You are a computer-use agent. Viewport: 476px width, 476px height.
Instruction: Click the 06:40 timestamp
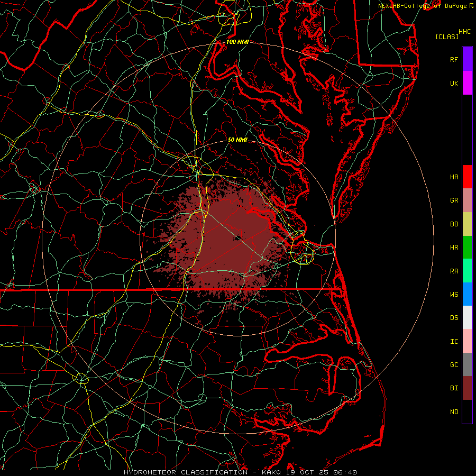(344, 472)
